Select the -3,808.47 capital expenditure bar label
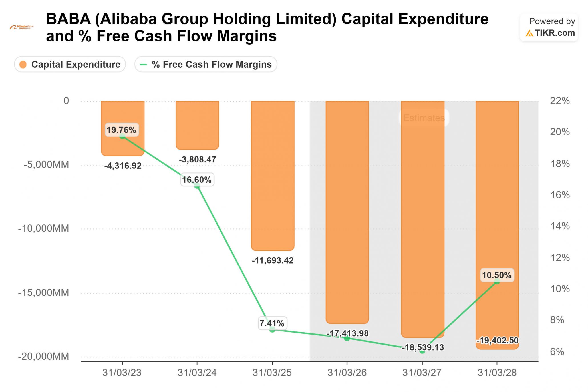This screenshot has width=588, height=392. 197,160
